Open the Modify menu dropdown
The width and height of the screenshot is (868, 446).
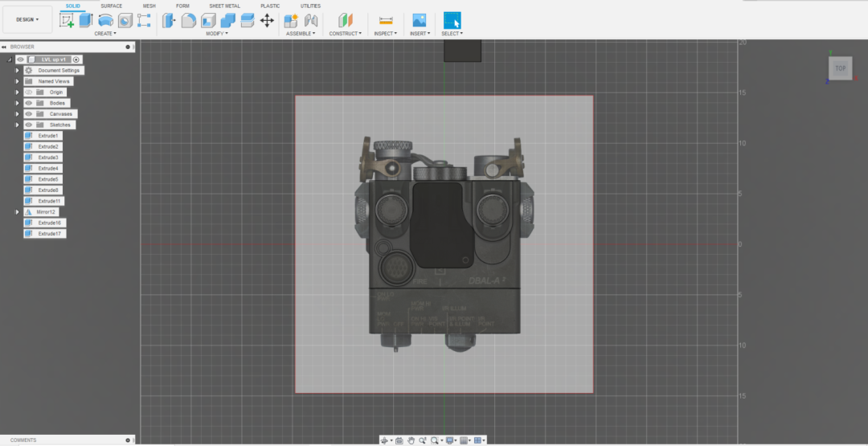[217, 34]
